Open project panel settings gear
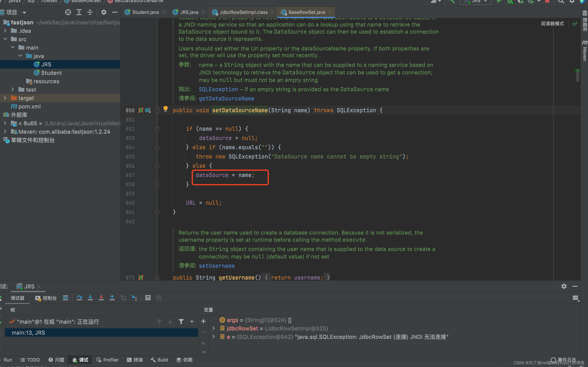 tap(104, 12)
